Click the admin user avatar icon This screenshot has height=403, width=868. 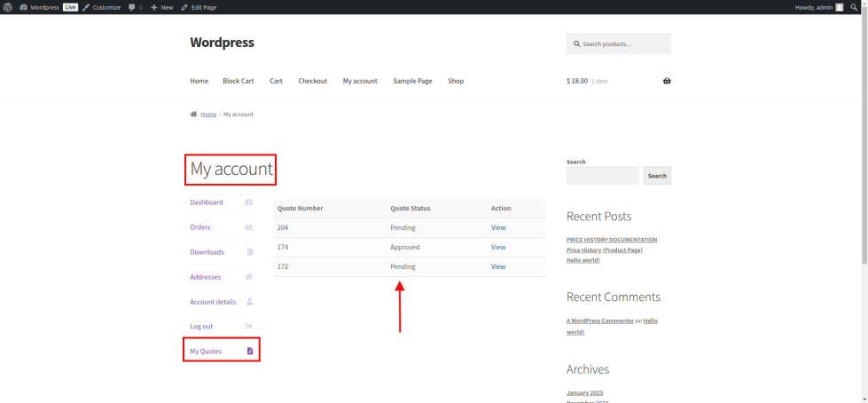click(839, 7)
